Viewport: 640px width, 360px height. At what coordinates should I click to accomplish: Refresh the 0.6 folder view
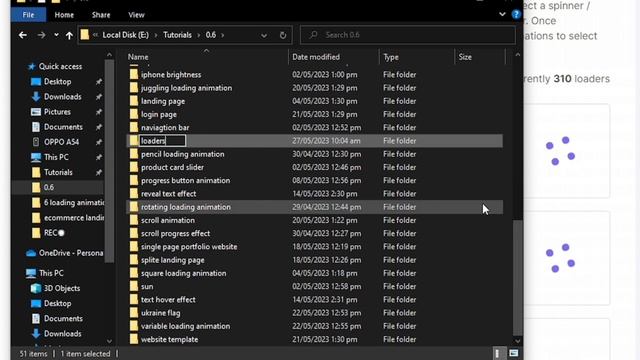pos(283,35)
